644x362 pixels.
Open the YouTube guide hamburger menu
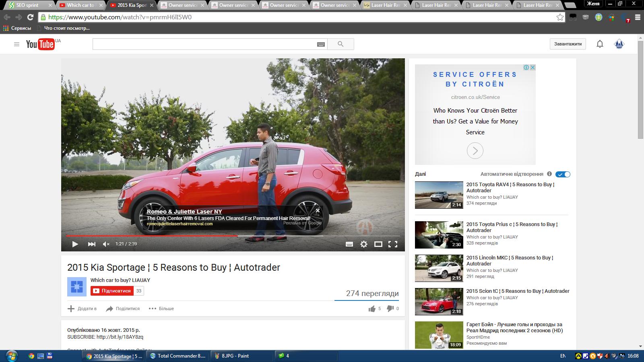(x=17, y=44)
